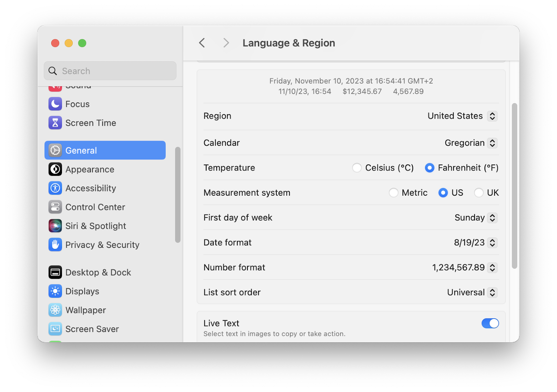The image size is (557, 392).
Task: Open Focus settings from the sidebar
Action: (77, 104)
